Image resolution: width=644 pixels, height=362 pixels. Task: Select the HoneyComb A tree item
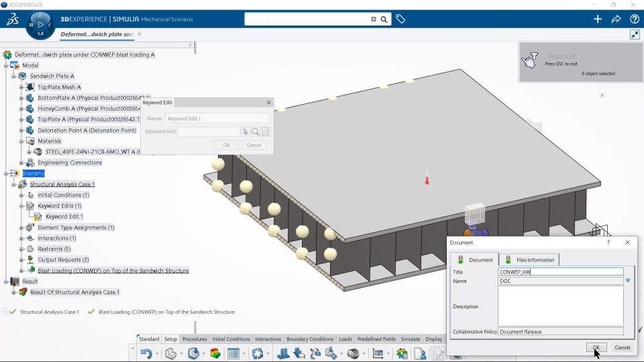[x=89, y=109]
